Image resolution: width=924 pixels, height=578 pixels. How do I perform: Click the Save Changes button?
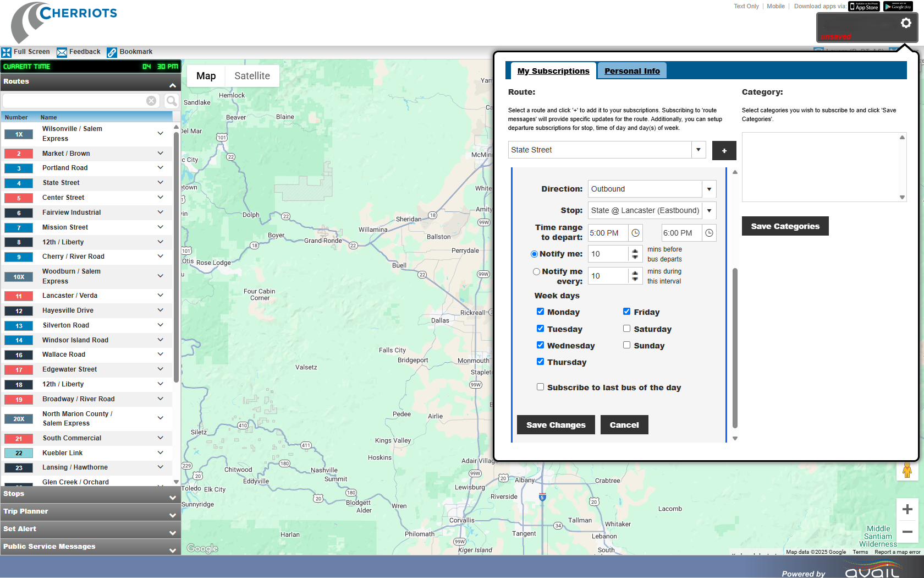[555, 425]
